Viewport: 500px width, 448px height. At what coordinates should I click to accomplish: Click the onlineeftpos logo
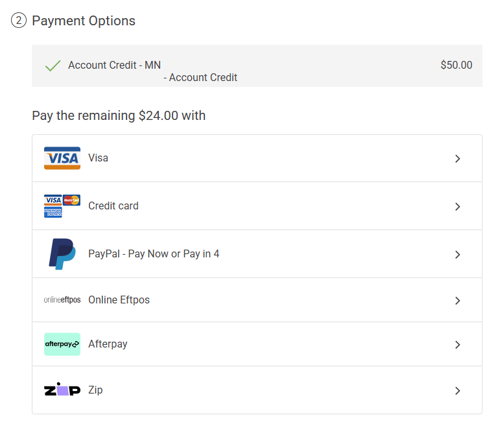click(x=62, y=300)
